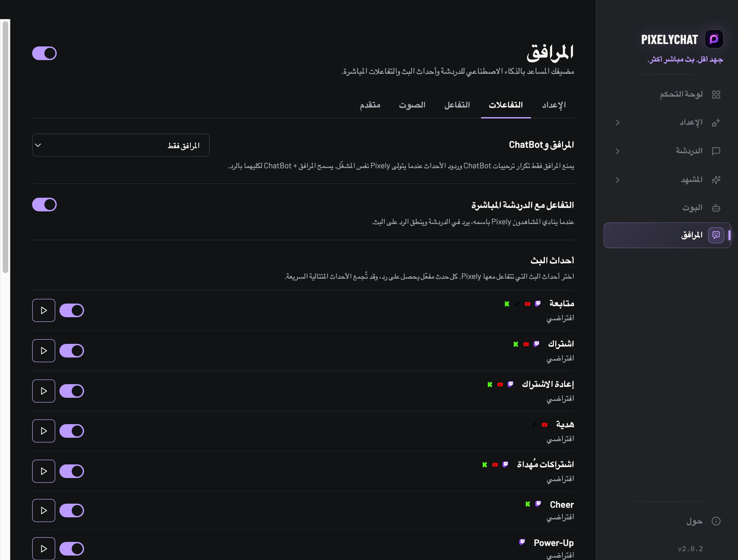Open the لوحة التحكم dashboard grid icon

click(716, 95)
